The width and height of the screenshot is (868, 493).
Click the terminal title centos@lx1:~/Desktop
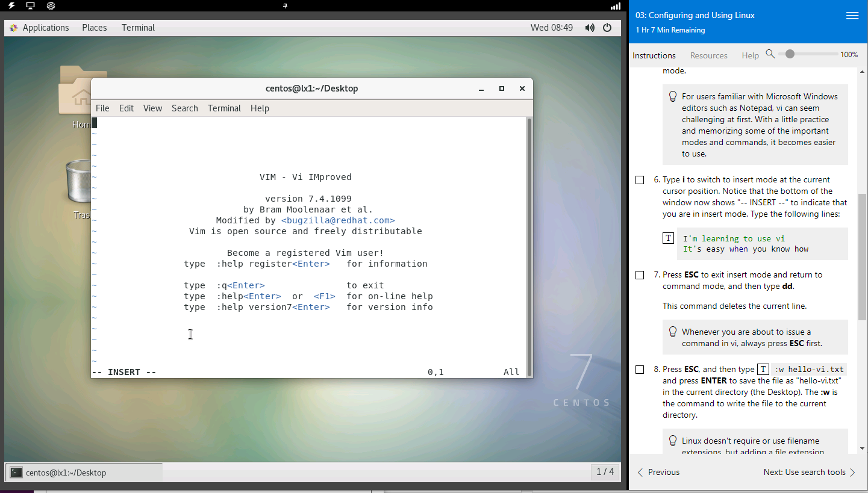[x=312, y=88]
